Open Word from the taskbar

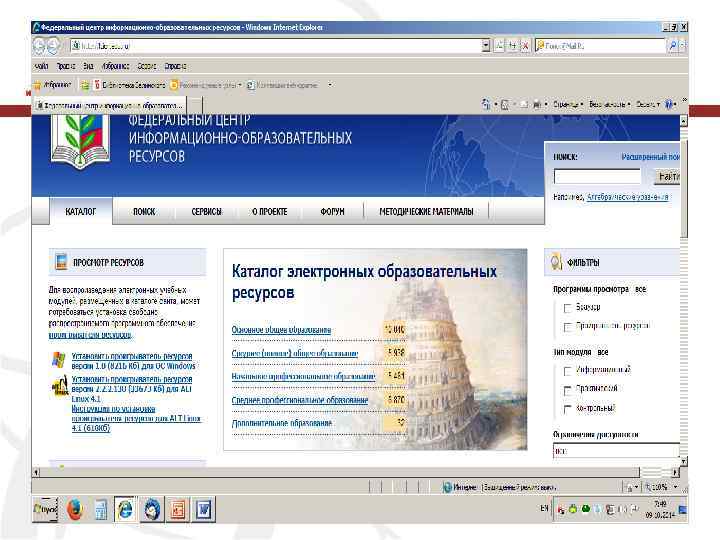pyautogui.click(x=203, y=510)
